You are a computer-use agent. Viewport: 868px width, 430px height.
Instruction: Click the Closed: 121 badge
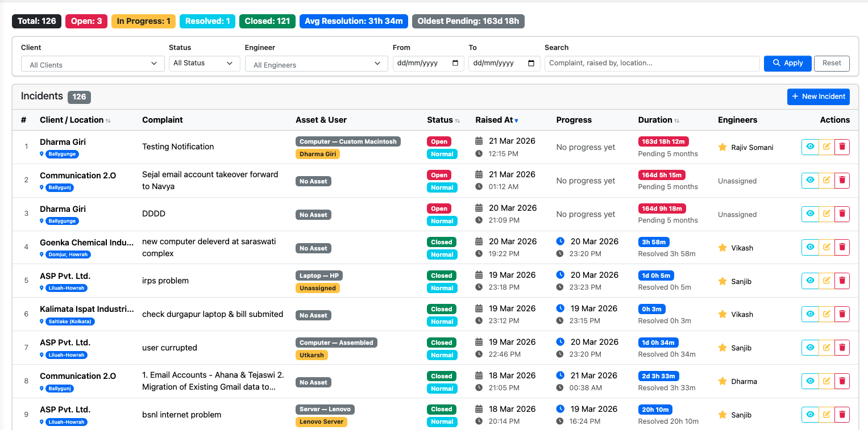click(267, 21)
